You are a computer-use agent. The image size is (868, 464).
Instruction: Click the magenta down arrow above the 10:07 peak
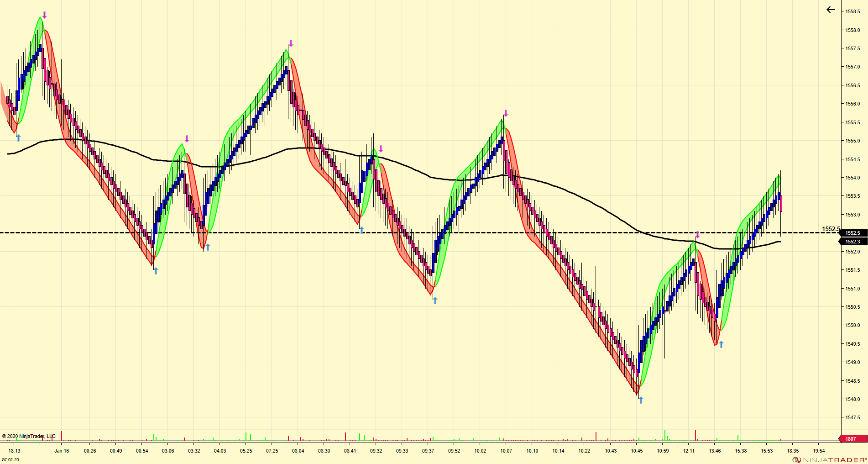(x=506, y=113)
